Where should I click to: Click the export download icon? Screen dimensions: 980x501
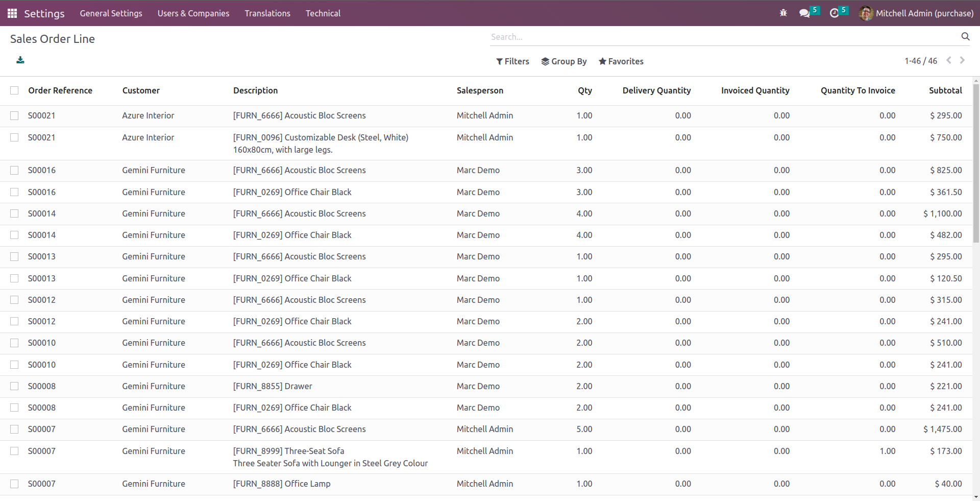pyautogui.click(x=20, y=60)
